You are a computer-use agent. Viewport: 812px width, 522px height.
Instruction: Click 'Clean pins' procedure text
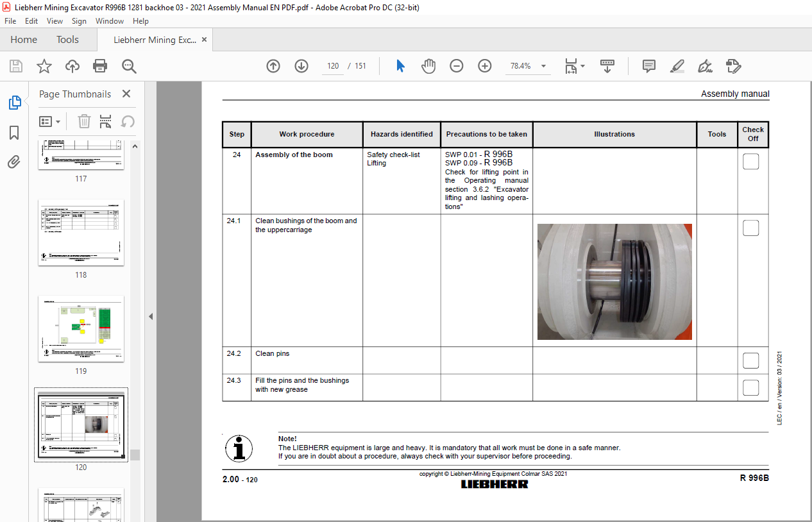[273, 353]
